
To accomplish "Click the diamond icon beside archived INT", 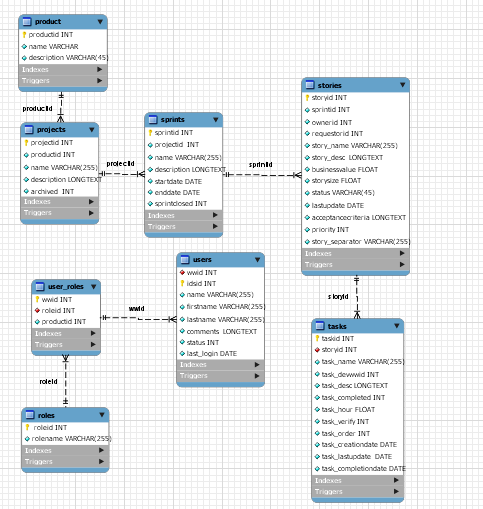I will point(26,191).
